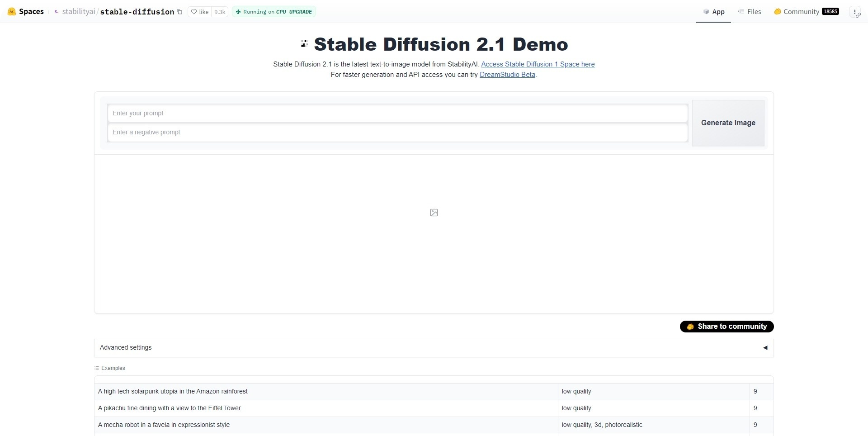This screenshot has width=868, height=436.
Task: Click the 9.3k likes count
Action: (x=220, y=12)
